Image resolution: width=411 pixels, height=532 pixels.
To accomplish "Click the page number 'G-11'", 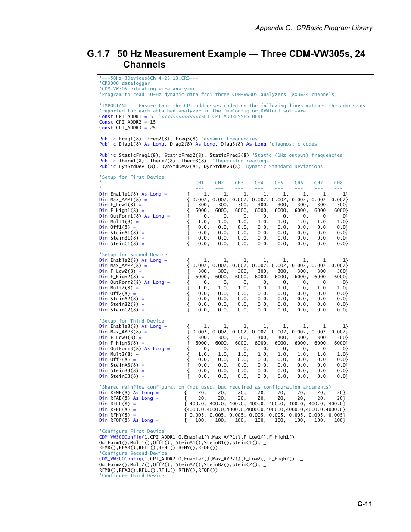I will [x=364, y=504].
